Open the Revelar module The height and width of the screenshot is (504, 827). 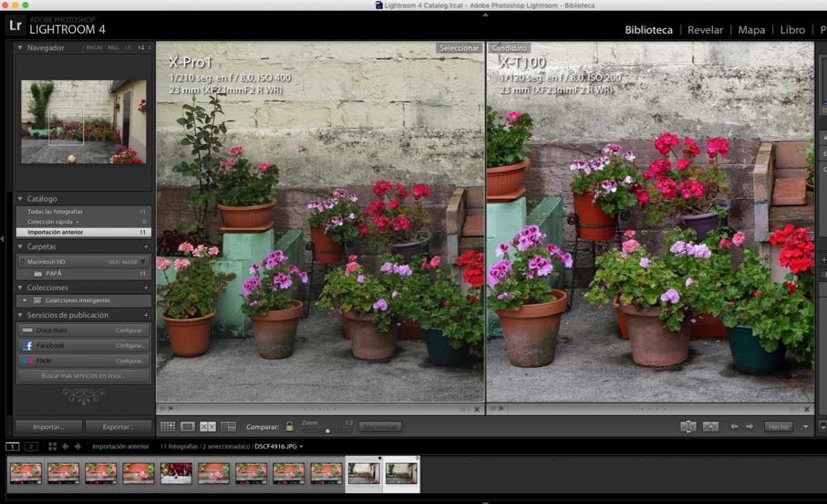click(706, 30)
